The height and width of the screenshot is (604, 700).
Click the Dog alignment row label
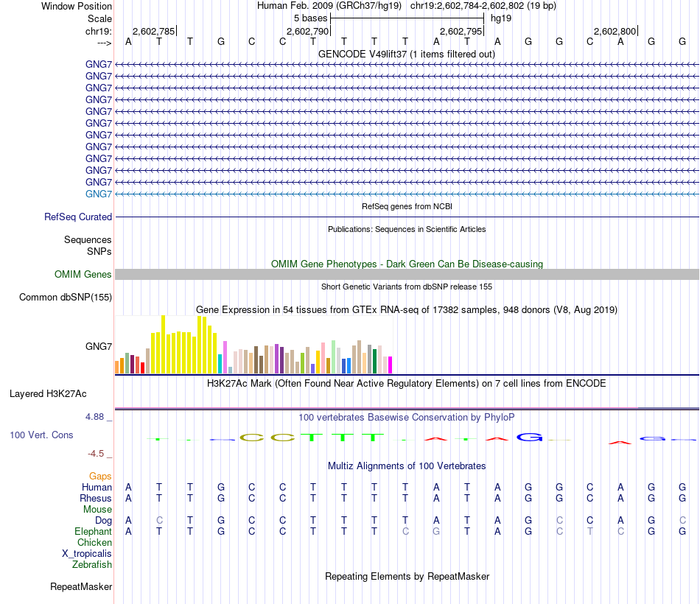click(103, 521)
